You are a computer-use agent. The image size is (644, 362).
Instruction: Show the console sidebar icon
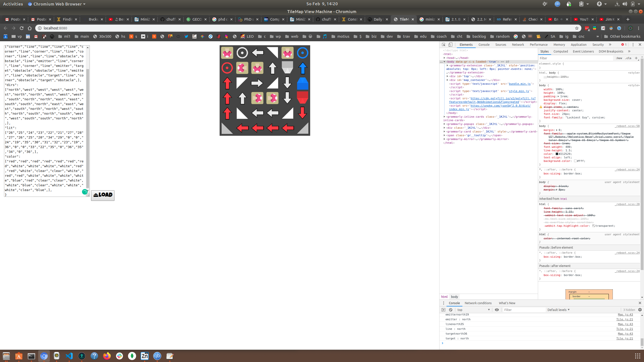pos(443,310)
